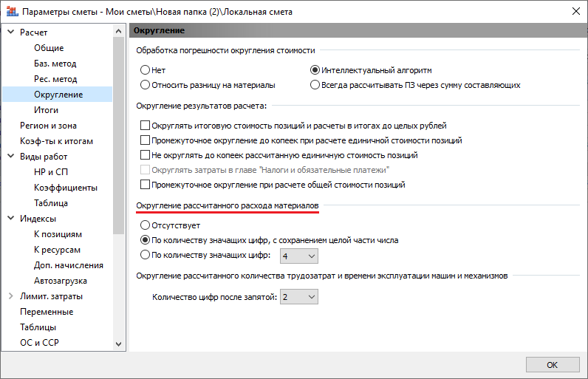Open the Общие settings page

coord(49,48)
